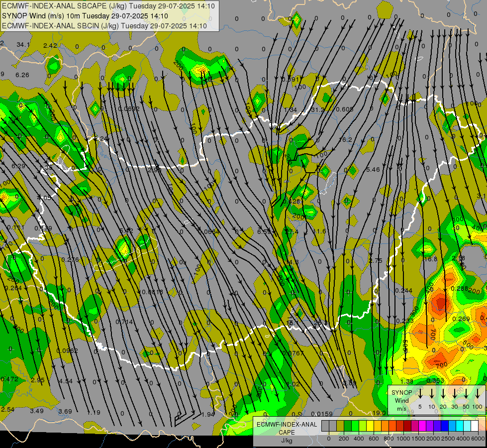Viewport: 487px width, 448px height.
Task: Click the 27.4 value on the map
Action: coord(292,231)
